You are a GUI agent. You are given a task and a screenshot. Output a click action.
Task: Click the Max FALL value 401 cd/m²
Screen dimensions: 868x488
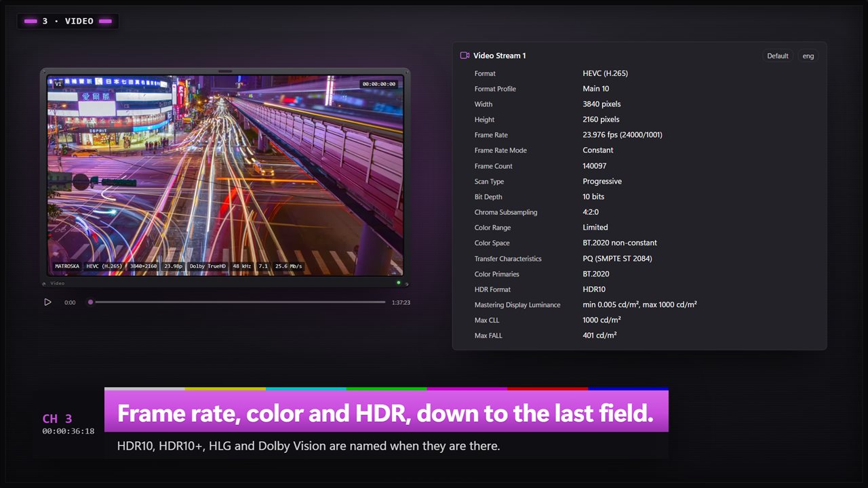[599, 335]
